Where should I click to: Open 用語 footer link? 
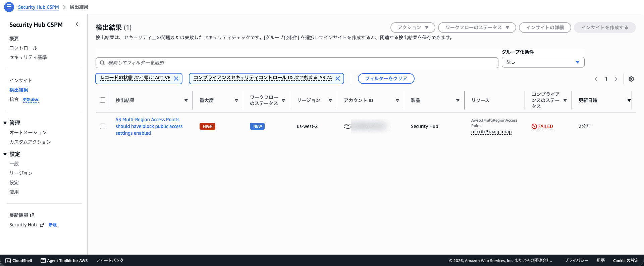tap(601, 260)
